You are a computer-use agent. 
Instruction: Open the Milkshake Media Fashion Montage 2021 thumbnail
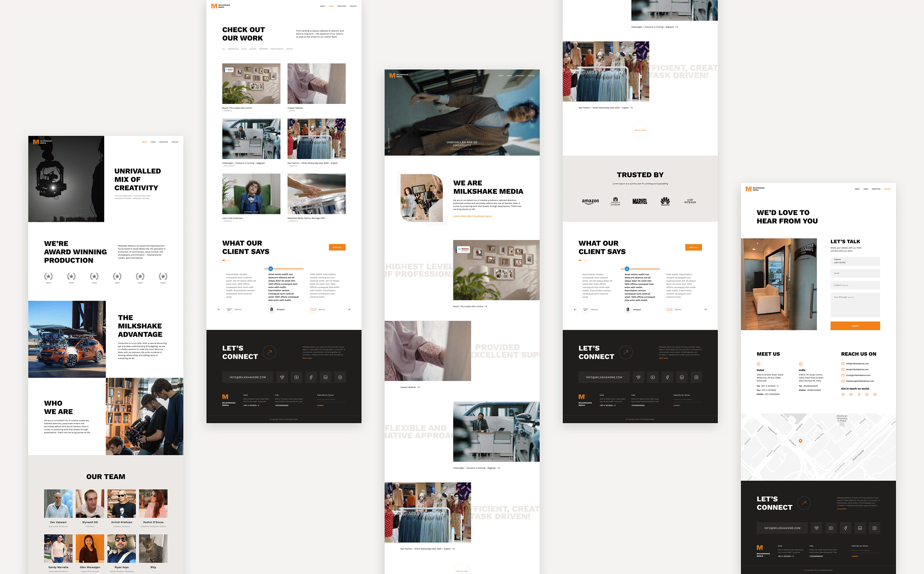[x=316, y=194]
